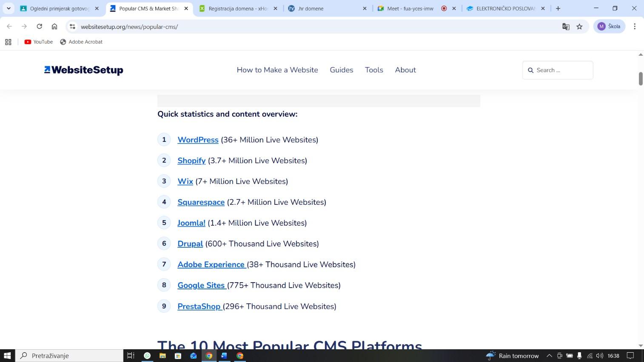Click the browser forward arrow

pos(24,26)
